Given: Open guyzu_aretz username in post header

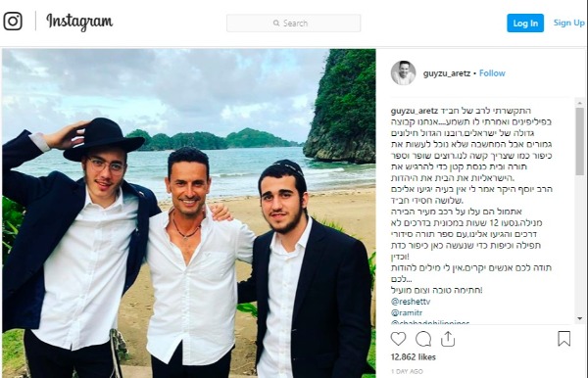Looking at the screenshot, I should [x=447, y=73].
